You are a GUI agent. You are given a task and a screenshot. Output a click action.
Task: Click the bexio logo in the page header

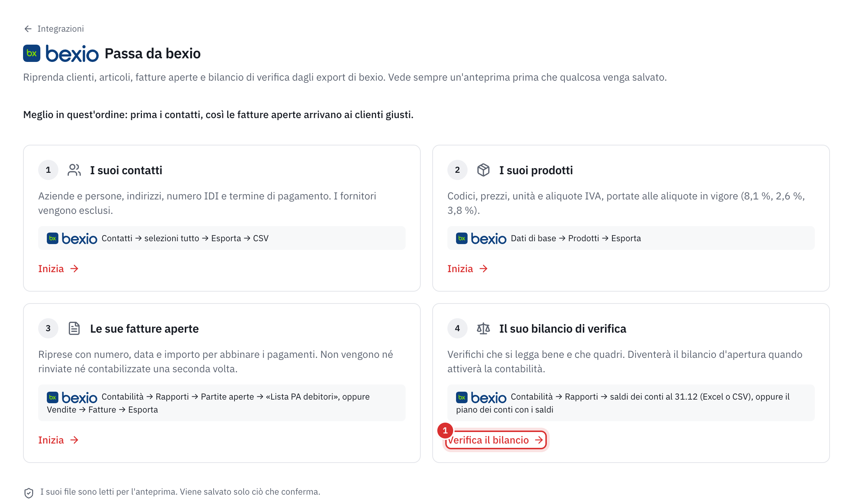[x=61, y=54]
